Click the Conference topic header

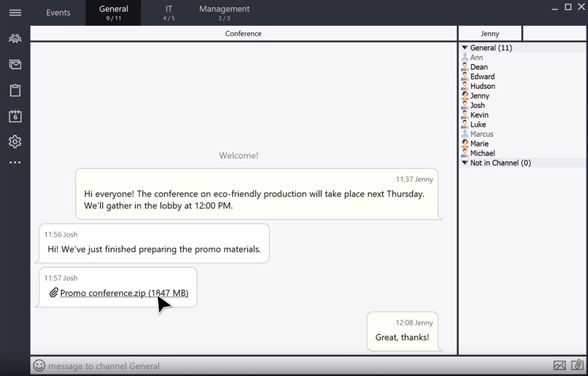click(243, 33)
